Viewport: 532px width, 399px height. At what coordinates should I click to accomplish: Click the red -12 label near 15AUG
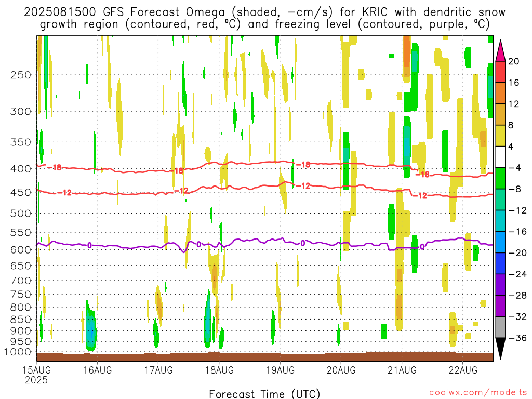tap(65, 193)
